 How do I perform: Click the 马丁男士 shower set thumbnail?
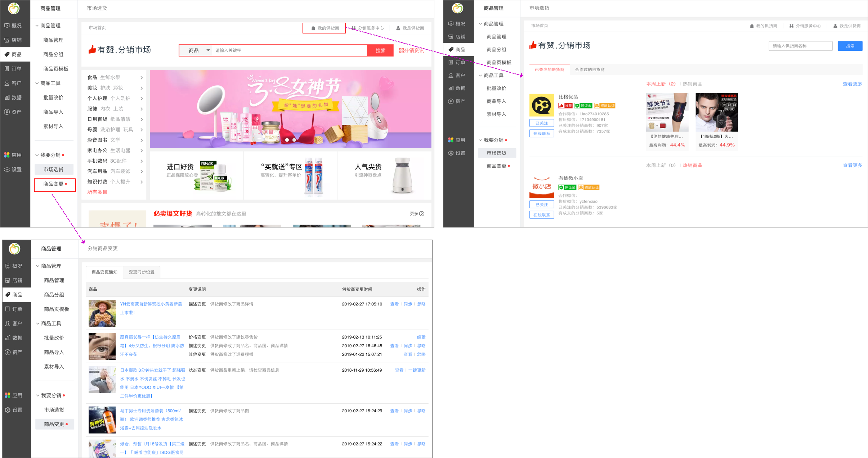[x=102, y=420]
